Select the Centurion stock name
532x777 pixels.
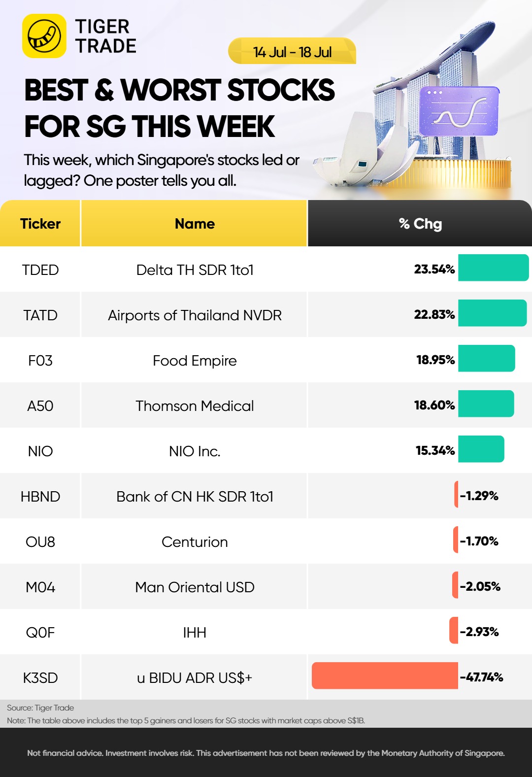195,542
